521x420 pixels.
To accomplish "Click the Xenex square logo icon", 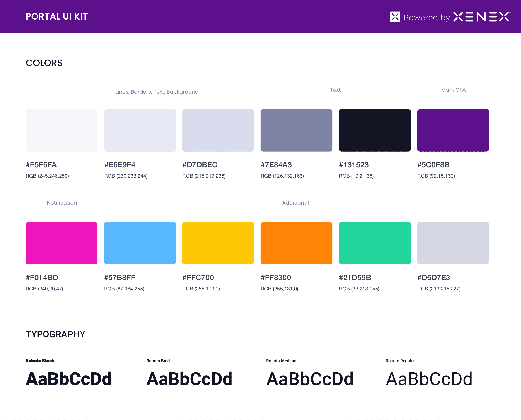I will [x=395, y=17].
